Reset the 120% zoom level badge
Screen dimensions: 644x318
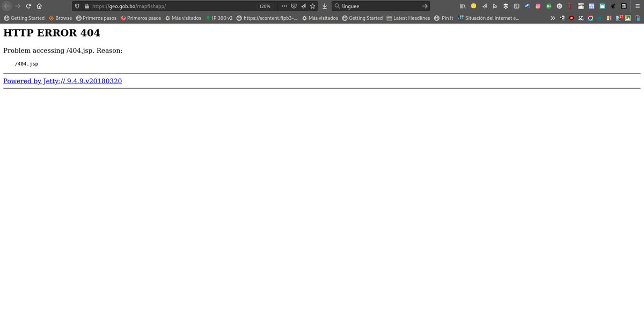pyautogui.click(x=265, y=6)
